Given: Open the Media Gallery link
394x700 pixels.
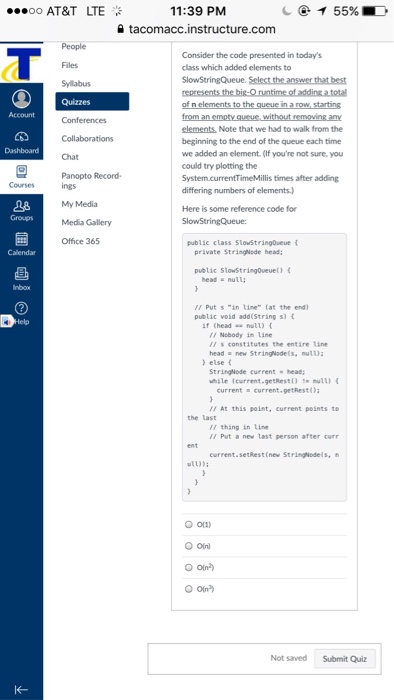Looking at the screenshot, I should point(87,222).
